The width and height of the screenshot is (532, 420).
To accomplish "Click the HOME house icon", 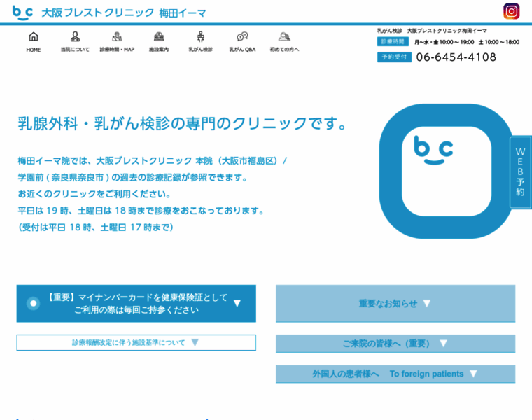I will (34, 36).
